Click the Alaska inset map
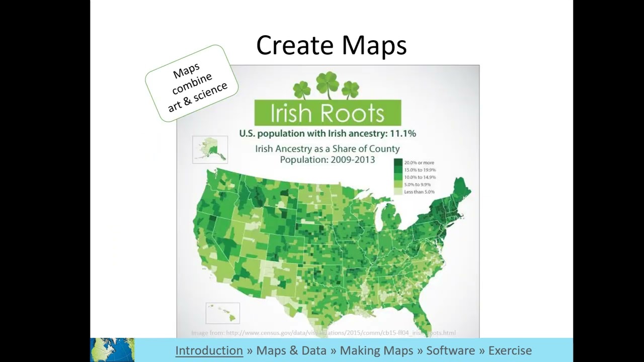This screenshot has width=644, height=362. click(210, 149)
